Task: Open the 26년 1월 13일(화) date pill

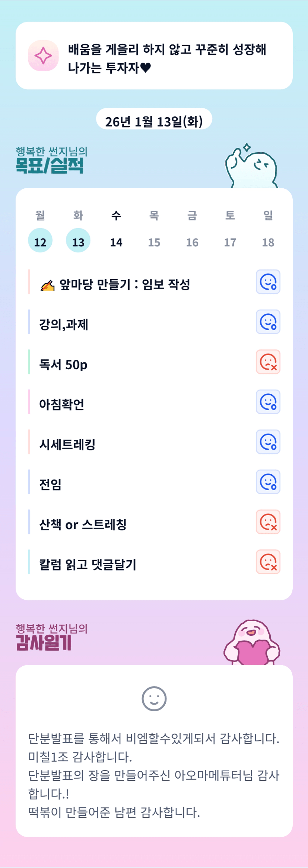Action: pos(154,121)
